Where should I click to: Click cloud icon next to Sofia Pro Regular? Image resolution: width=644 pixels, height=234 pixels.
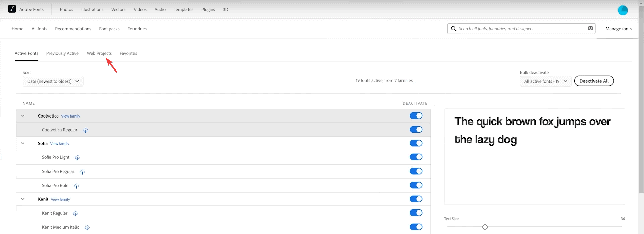83,172
